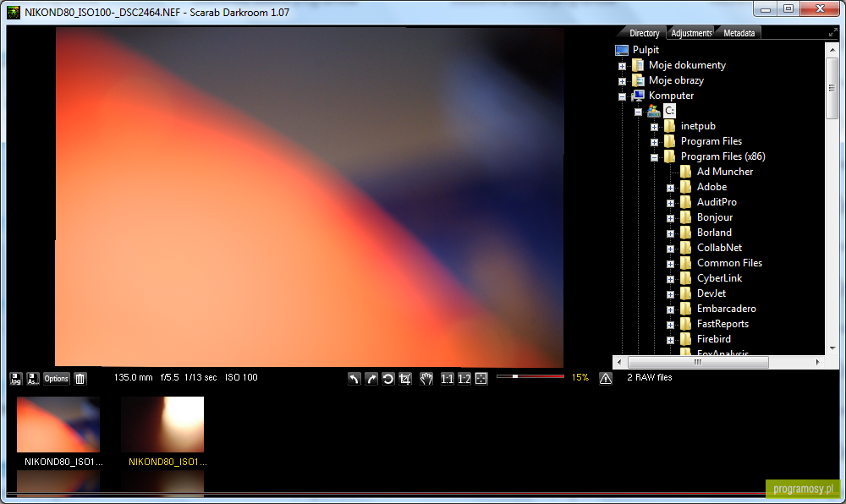846x504 pixels.
Task: Rotate the image left
Action: [354, 378]
